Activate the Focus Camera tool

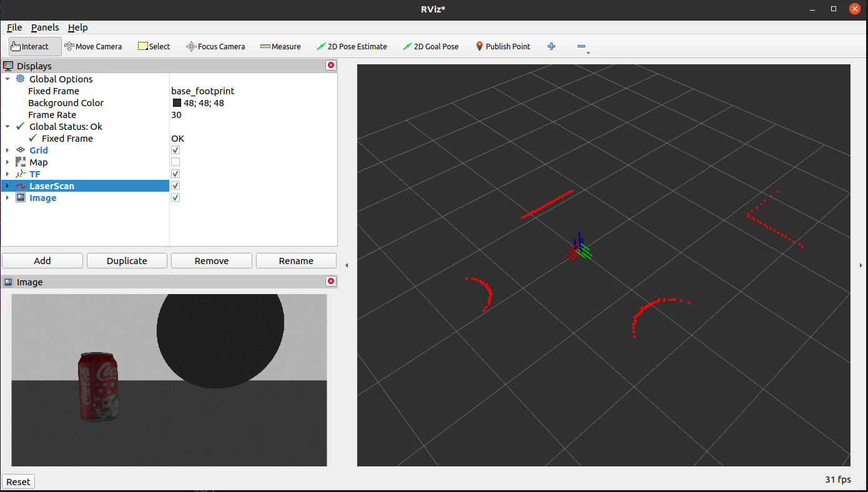click(215, 46)
